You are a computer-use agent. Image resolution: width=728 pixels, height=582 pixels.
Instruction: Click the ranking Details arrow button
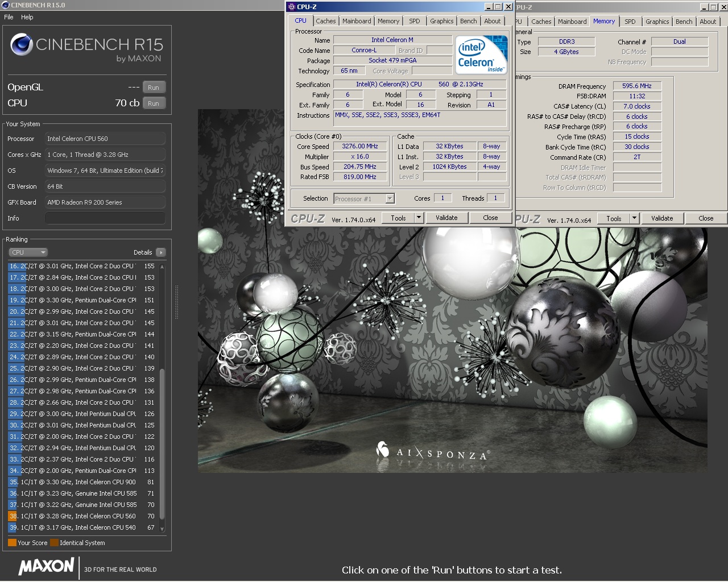(x=160, y=252)
